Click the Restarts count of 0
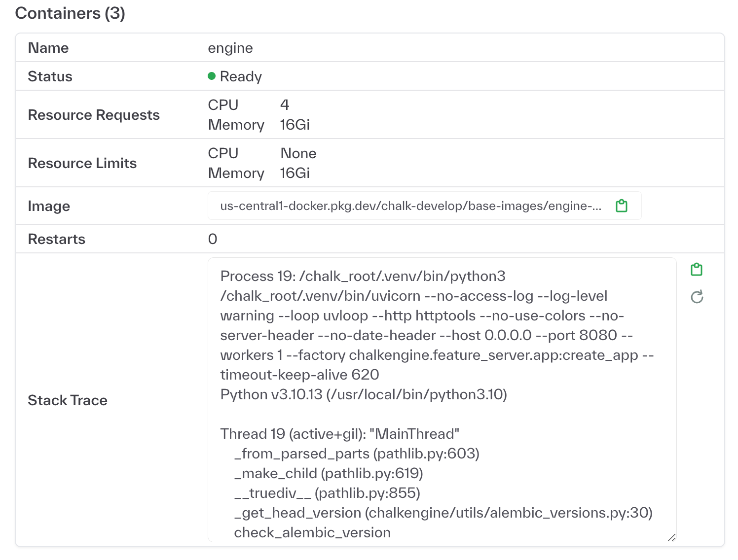This screenshot has height=560, width=738. point(212,239)
